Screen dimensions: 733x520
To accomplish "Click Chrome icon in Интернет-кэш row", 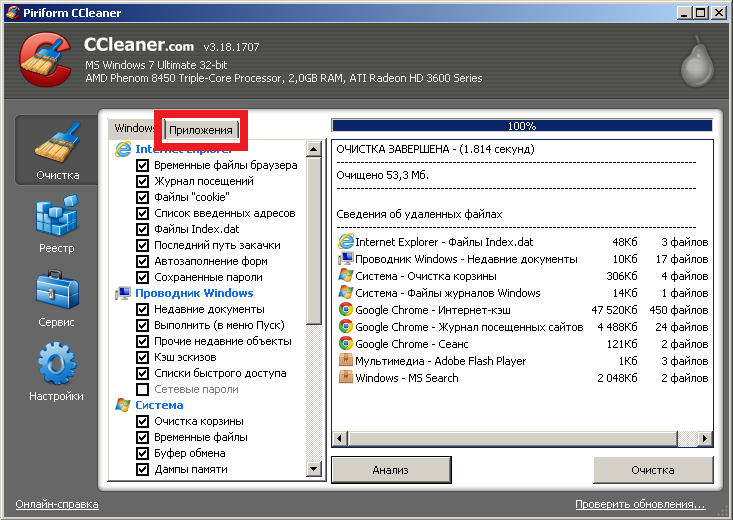I will [x=345, y=310].
